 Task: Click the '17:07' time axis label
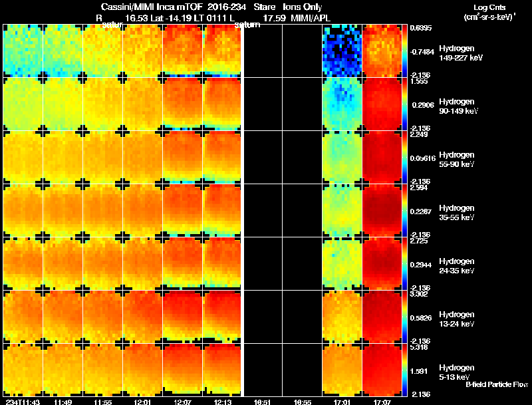tap(382, 402)
